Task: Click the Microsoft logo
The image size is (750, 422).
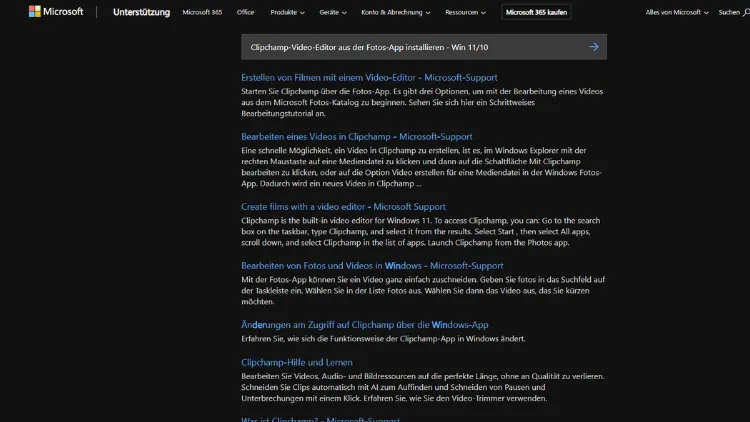Action: [56, 11]
